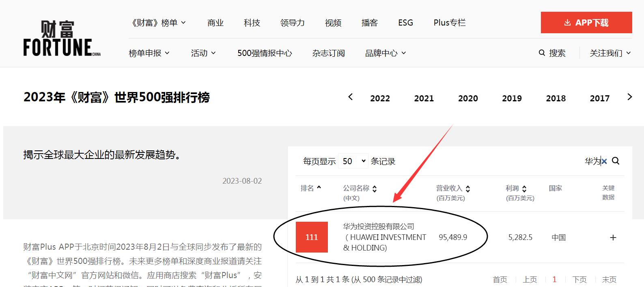Viewport: 644px width, 287px height.
Task: Click the revenue value 95,489.9
Action: (x=453, y=237)
